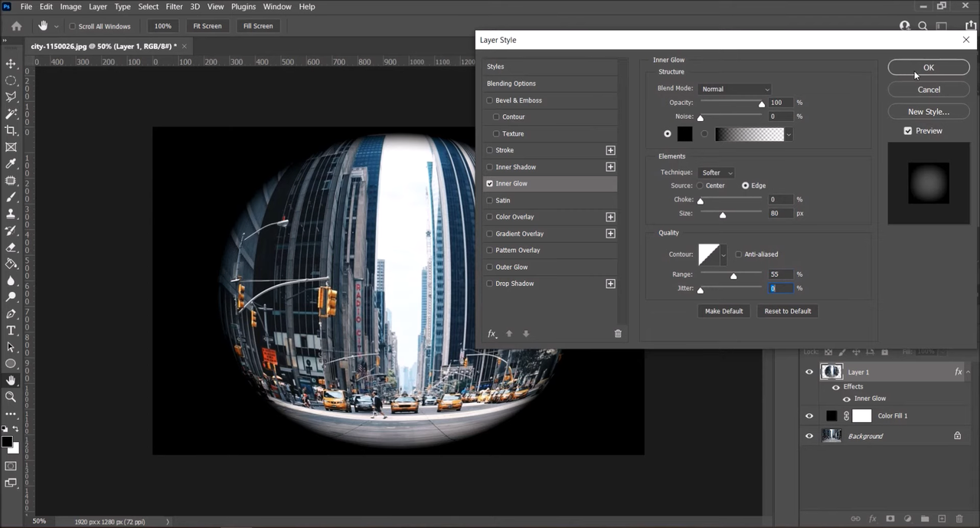Select the Zoom tool in toolbar

click(x=11, y=397)
